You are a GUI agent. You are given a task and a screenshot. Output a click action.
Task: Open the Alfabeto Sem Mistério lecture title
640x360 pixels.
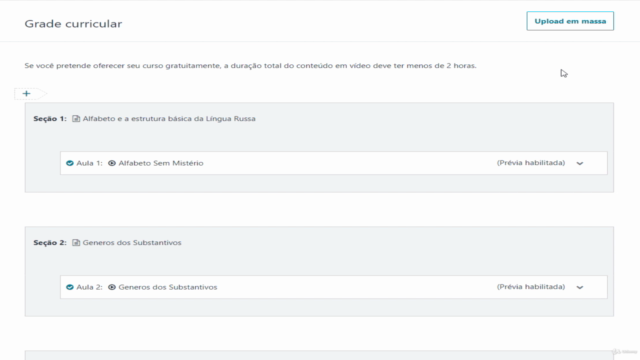pyautogui.click(x=161, y=163)
